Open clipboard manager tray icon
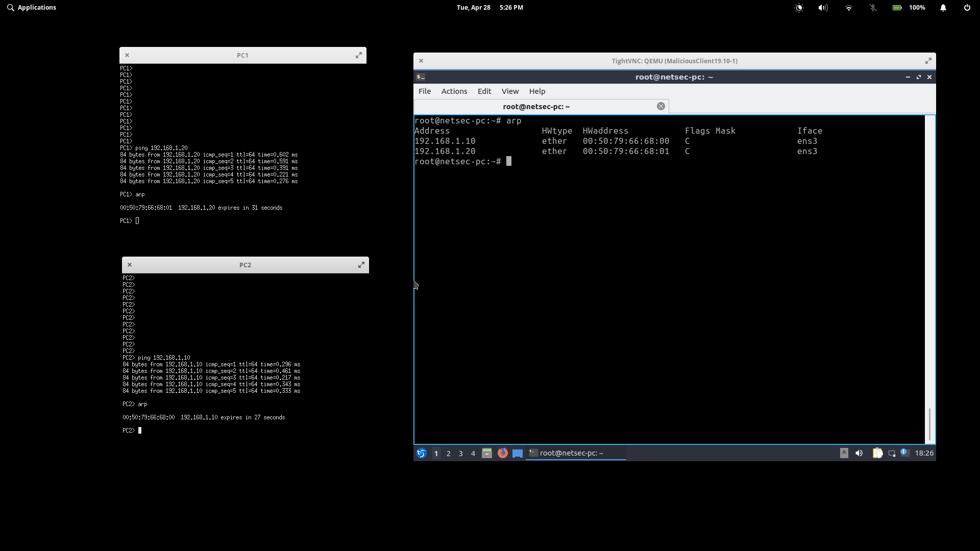The width and height of the screenshot is (980, 551). click(x=877, y=453)
